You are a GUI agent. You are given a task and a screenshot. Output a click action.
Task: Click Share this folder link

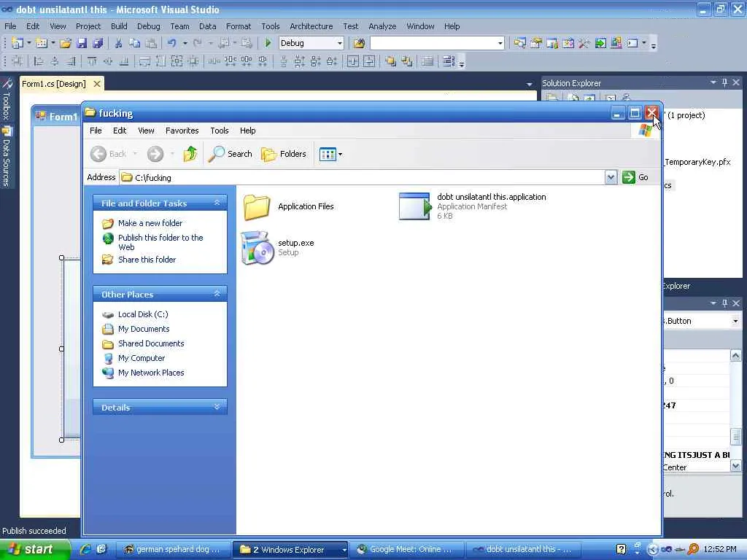[147, 260]
